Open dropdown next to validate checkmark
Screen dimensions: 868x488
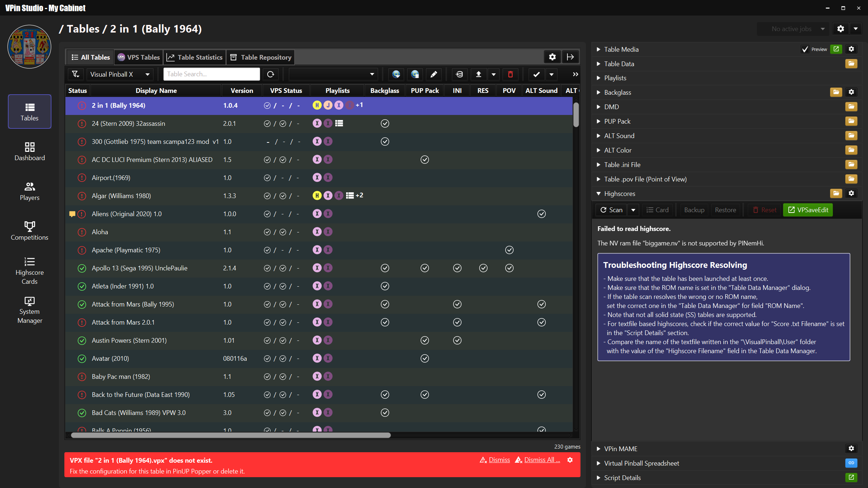click(551, 74)
